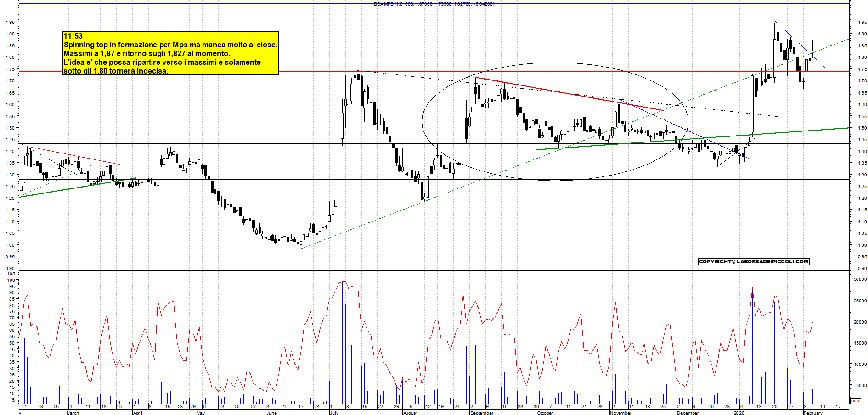Click the 'L'idea e' che possa ripartire' line
This screenshot has width=868, height=415.
[162, 62]
